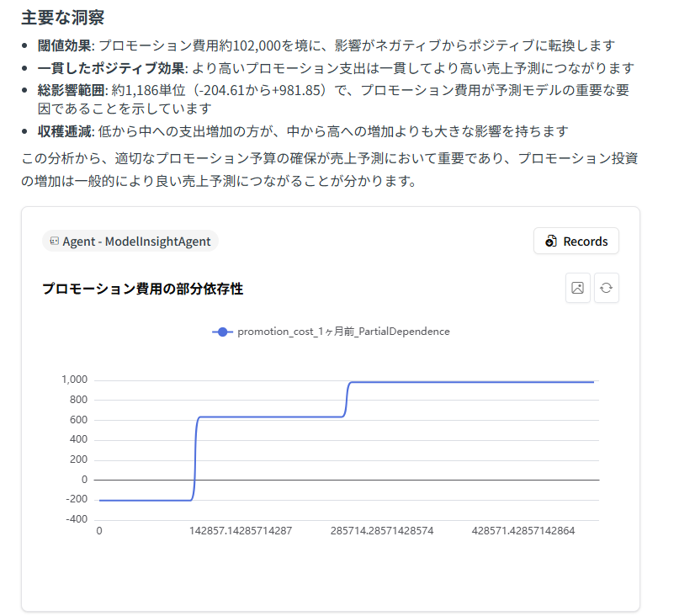Toggle the promotion_cost PartialDependence legend series
This screenshot has height=616, width=679.
(x=342, y=332)
